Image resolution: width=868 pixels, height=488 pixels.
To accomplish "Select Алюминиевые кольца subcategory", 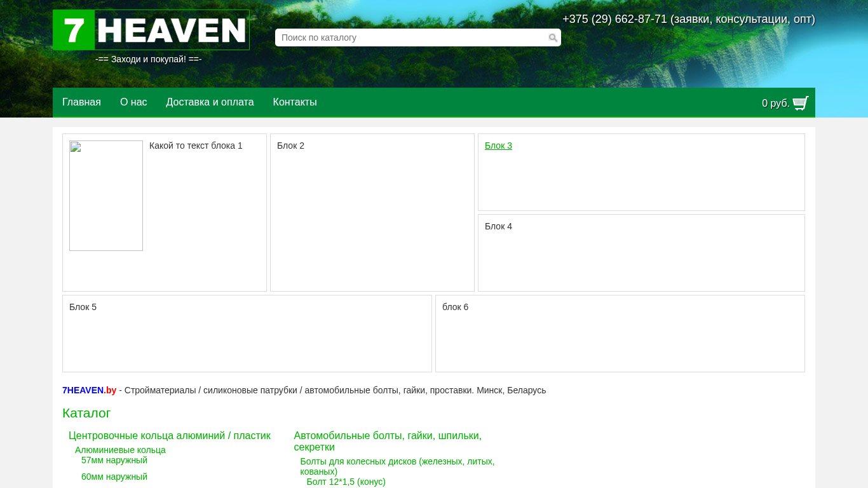I will click(x=120, y=450).
